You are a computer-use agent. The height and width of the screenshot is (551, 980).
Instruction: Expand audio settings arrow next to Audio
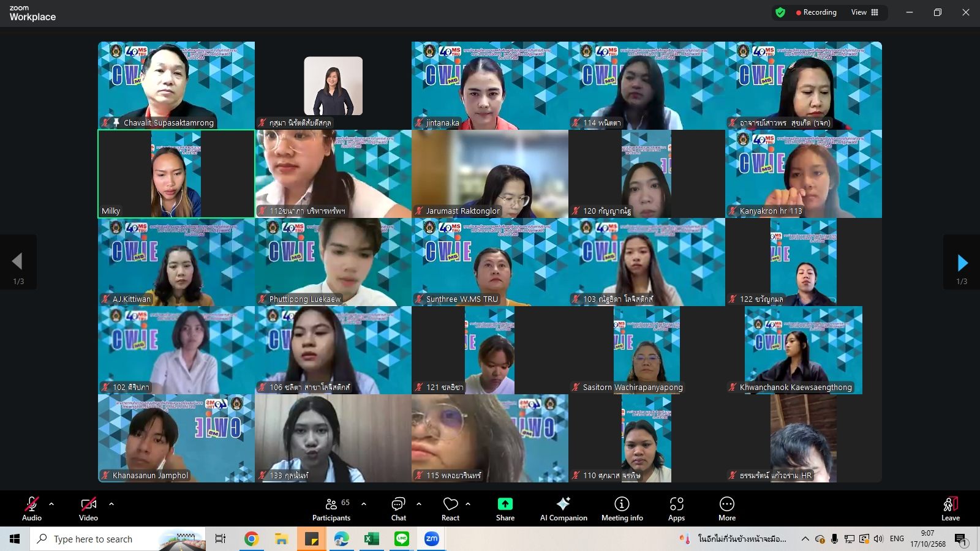(x=51, y=504)
